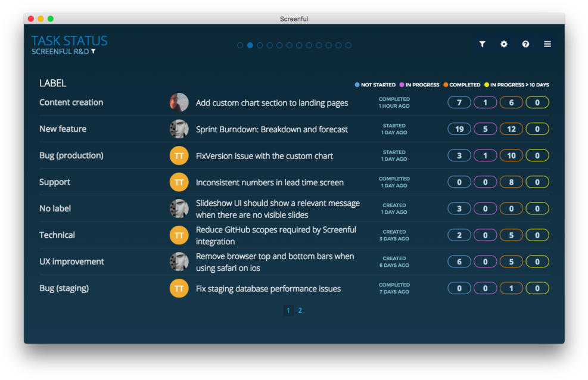Go to page 2 of labels
588x380 pixels.
(x=300, y=310)
